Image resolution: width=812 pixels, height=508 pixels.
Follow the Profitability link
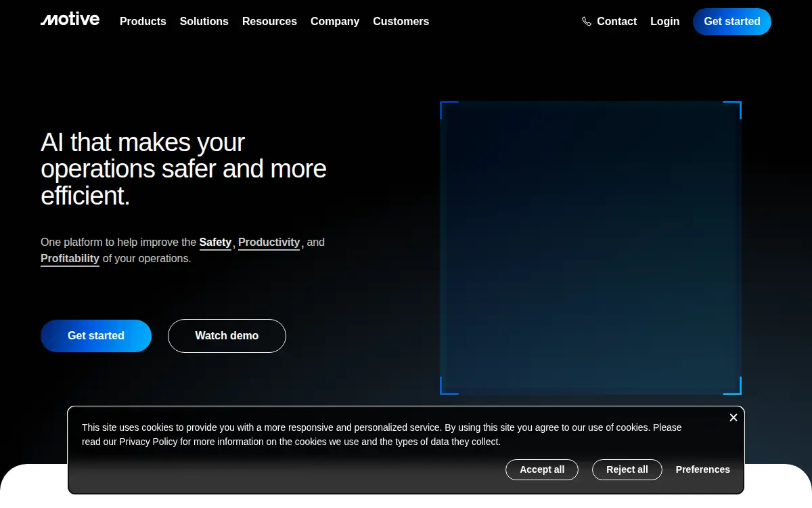tap(70, 259)
